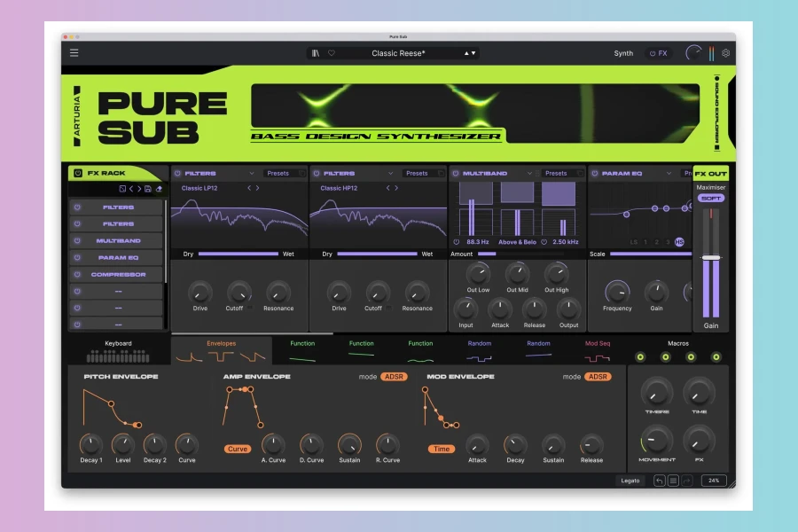
Task: Click the Out Mid knob in Multiband
Action: click(x=517, y=274)
